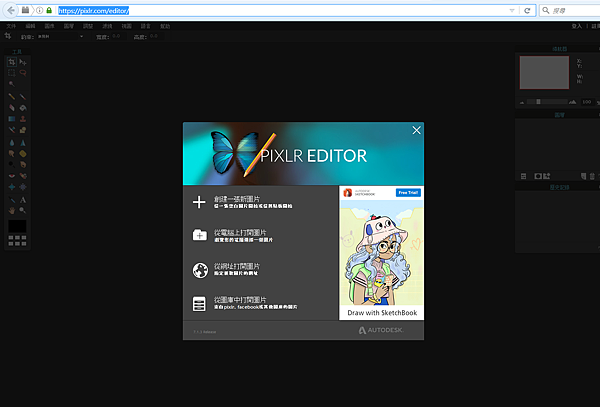600x407 pixels.
Task: Choose 從圖庫中打開圖片 open from library
Action: pyautogui.click(x=245, y=303)
